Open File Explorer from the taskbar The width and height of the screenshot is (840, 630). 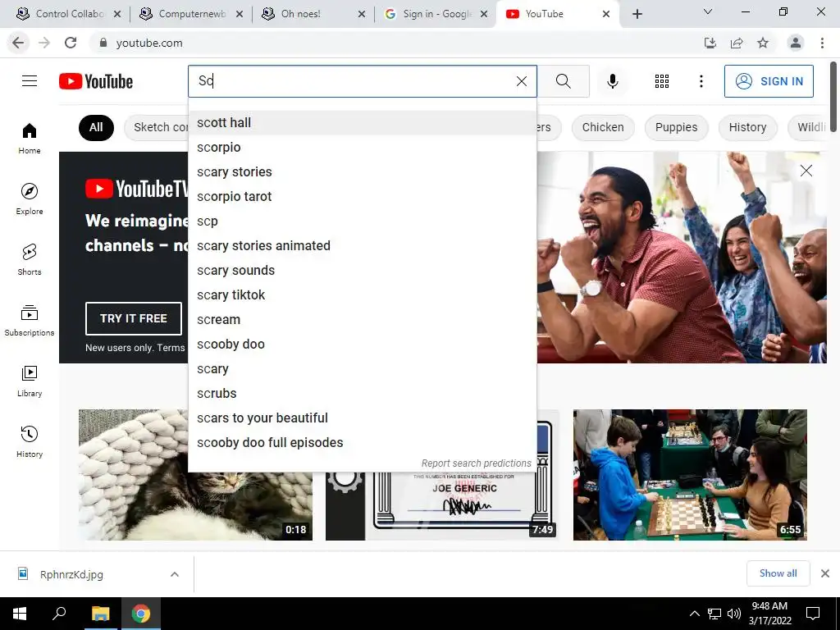tap(100, 614)
